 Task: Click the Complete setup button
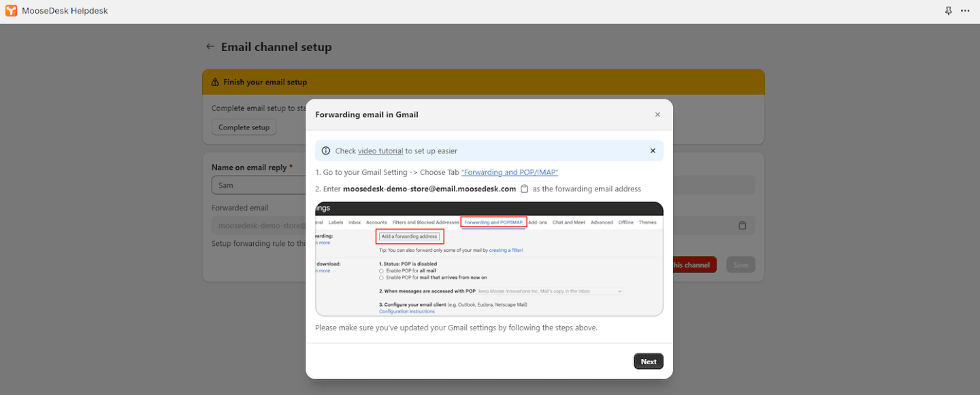pyautogui.click(x=244, y=127)
